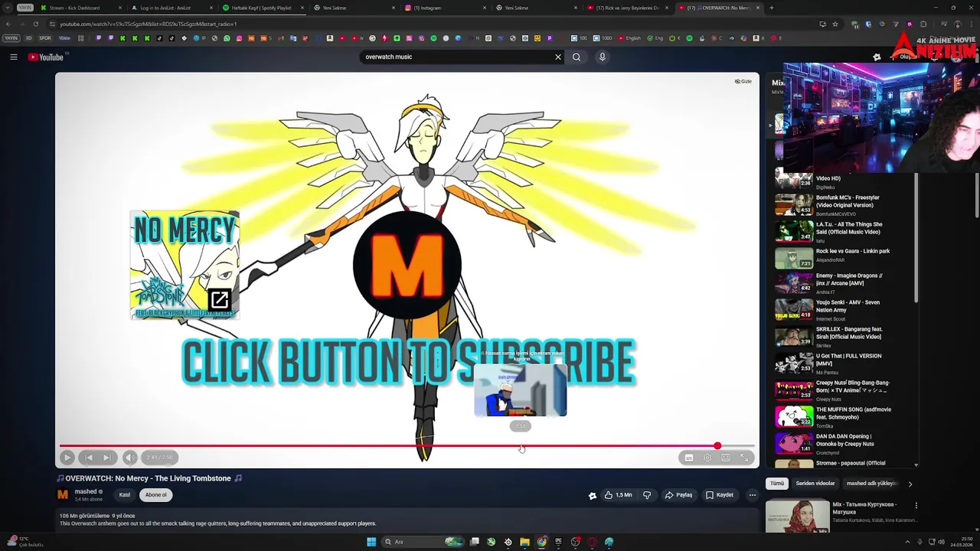The height and width of the screenshot is (551, 980).
Task: Start voice search with microphone icon
Action: pos(603,57)
